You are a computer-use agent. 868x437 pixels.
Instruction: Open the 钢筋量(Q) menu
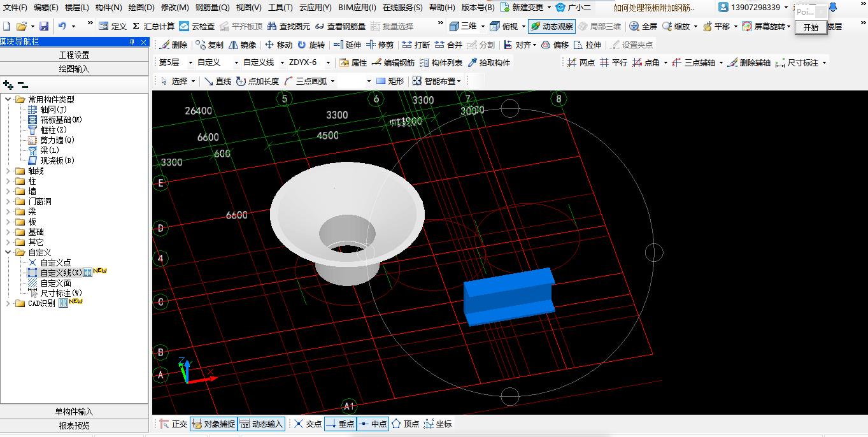pos(212,8)
